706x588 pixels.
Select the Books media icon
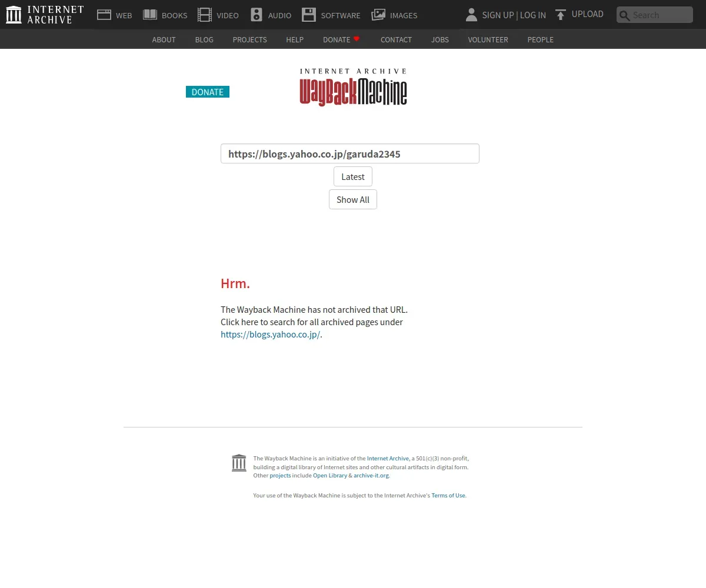point(150,15)
